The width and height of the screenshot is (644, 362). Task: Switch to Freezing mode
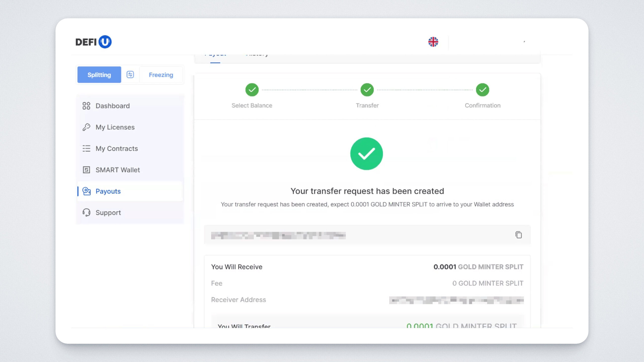161,75
